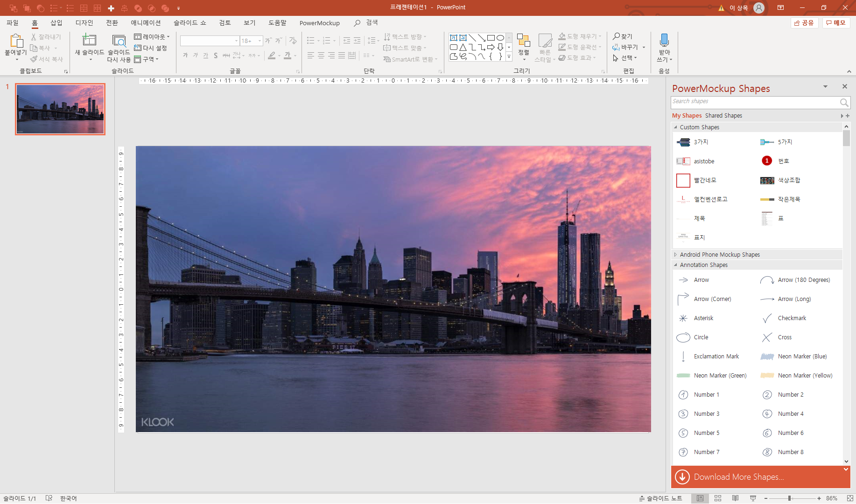This screenshot has height=504, width=856.
Task: Open reading view from status bar
Action: coord(735,498)
